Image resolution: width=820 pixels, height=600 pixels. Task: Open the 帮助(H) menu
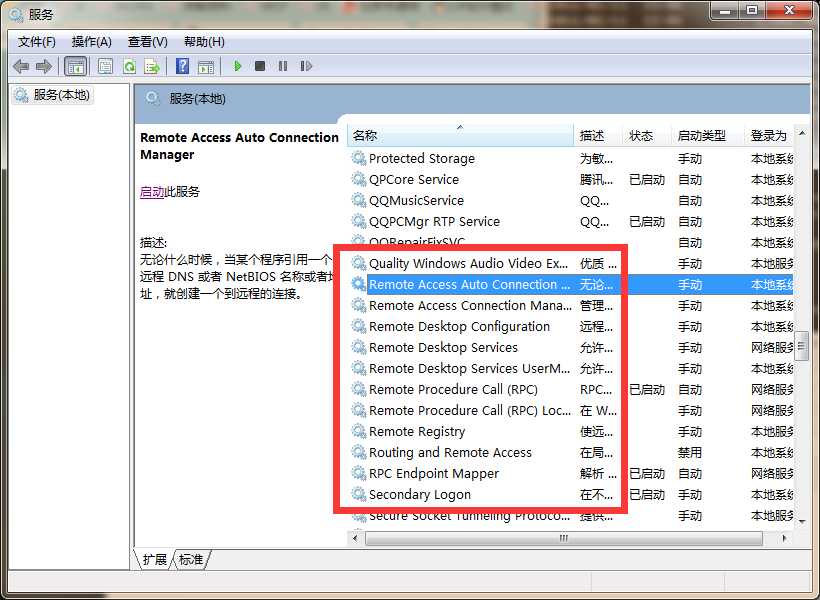coord(204,42)
